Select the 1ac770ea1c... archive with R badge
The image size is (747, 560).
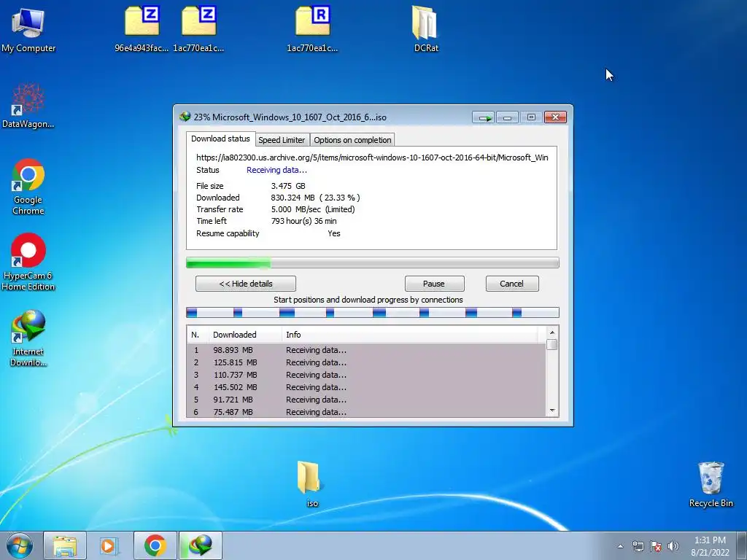point(312,28)
